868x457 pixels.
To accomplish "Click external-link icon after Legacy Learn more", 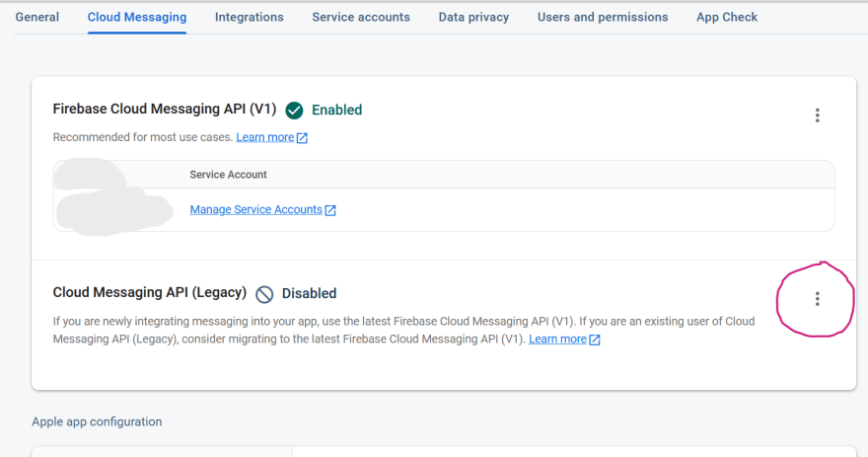I will click(x=595, y=340).
